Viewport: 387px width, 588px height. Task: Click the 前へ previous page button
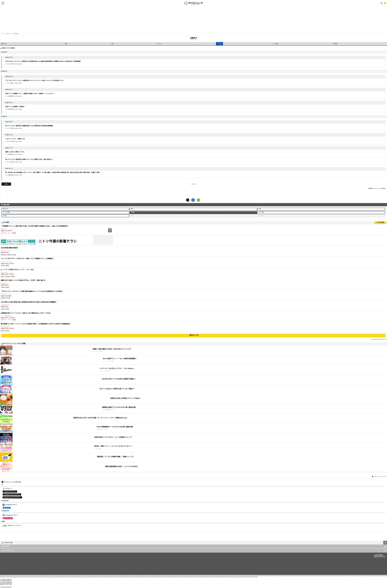pyautogui.click(x=6, y=184)
